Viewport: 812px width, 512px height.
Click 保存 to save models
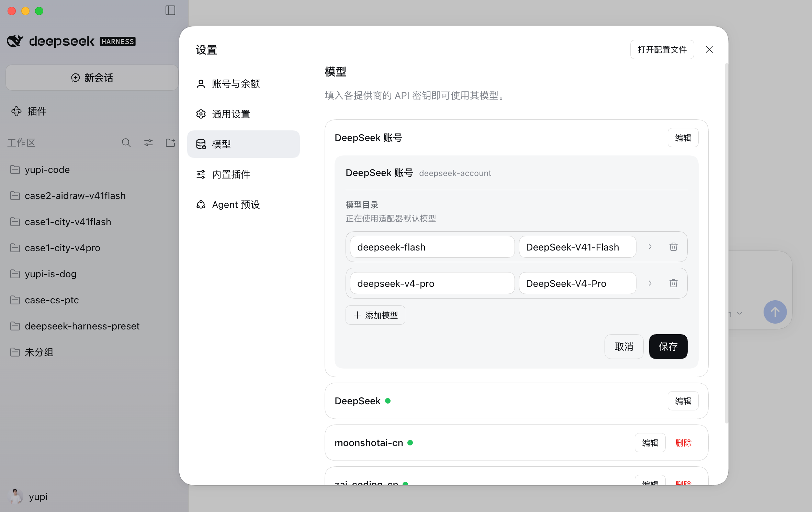[x=668, y=347]
